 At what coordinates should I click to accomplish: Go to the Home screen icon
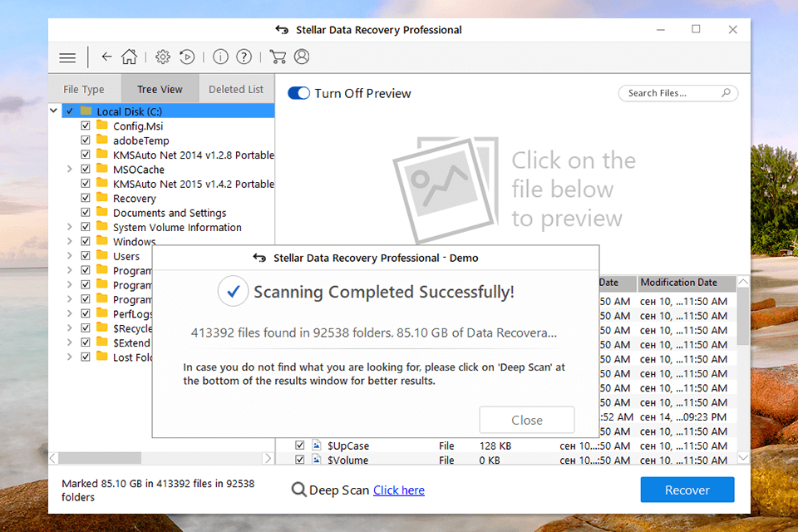(129, 57)
